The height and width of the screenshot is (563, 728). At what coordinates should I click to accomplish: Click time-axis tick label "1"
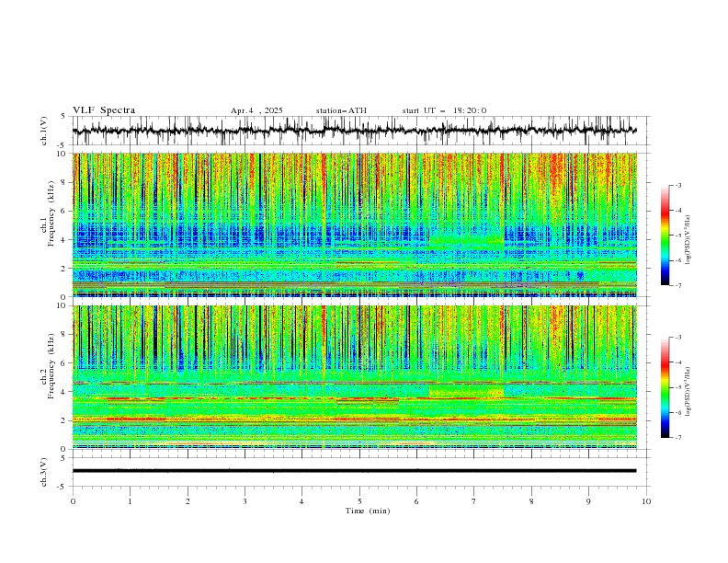(x=130, y=501)
